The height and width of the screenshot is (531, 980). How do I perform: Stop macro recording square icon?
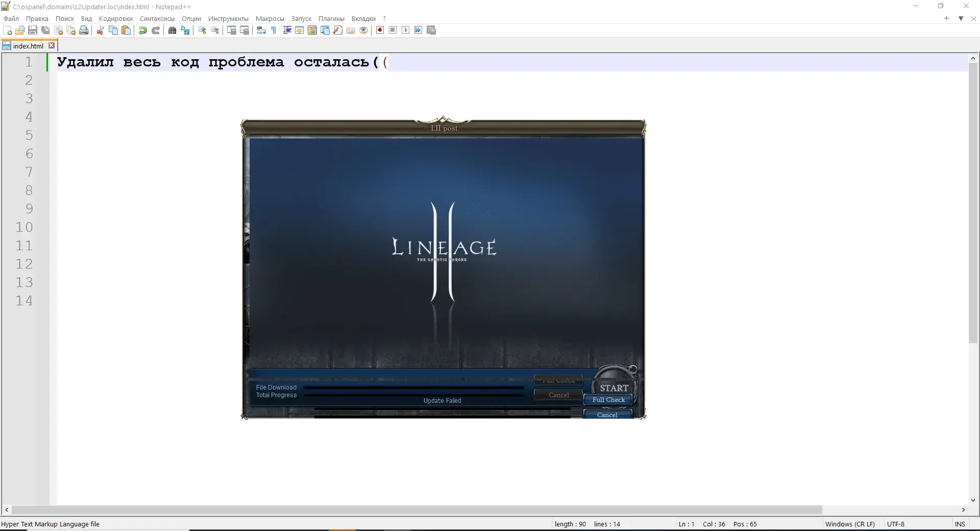point(393,30)
